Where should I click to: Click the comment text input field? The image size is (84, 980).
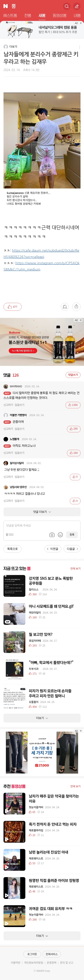click(x=42, y=525)
